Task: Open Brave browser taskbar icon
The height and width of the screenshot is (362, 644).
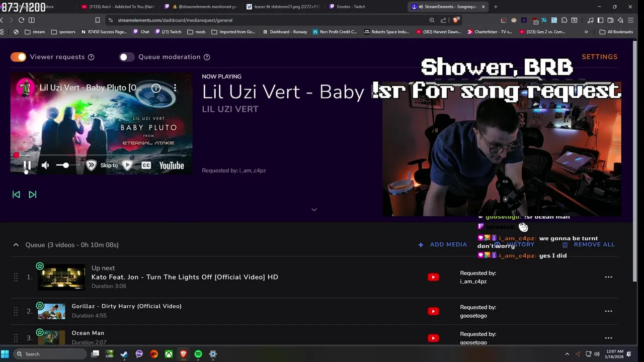Action: tap(183, 354)
